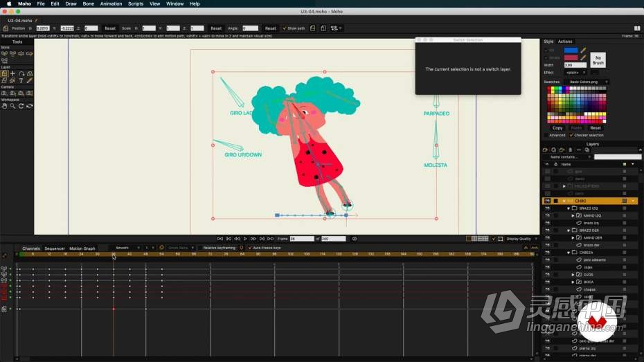
Task: Select the Select Bone tool
Action: 5,54
